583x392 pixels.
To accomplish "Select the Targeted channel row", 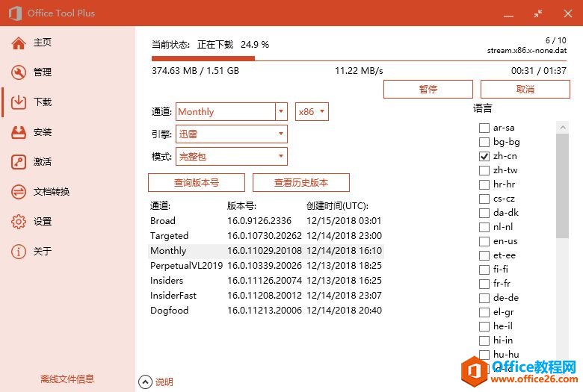I will (x=266, y=235).
